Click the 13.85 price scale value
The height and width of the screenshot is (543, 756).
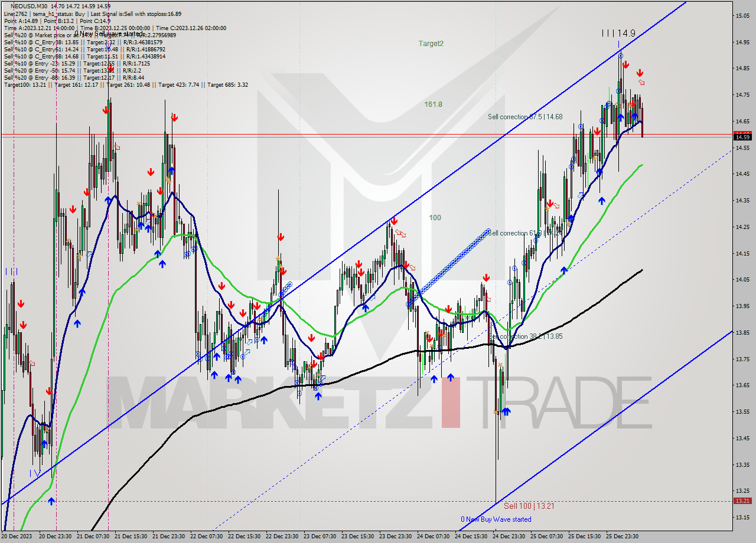[742, 332]
